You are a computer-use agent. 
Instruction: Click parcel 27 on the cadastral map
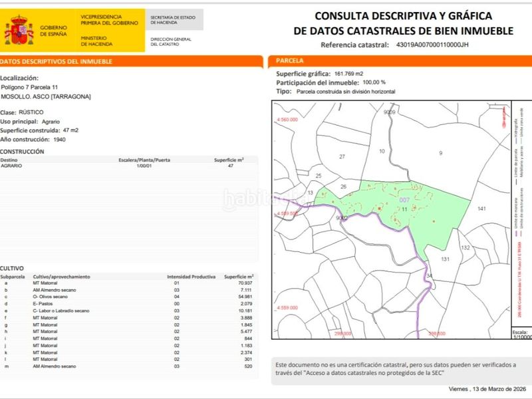pos(342,156)
